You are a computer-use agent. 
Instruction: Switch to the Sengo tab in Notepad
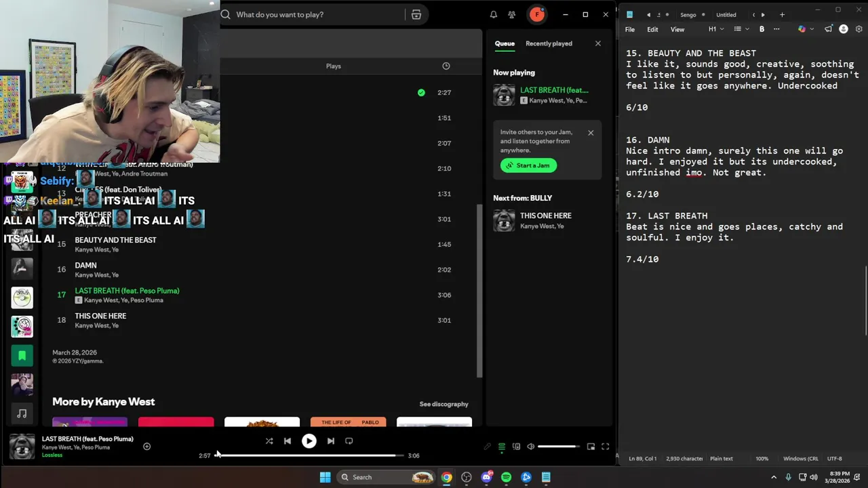(688, 15)
